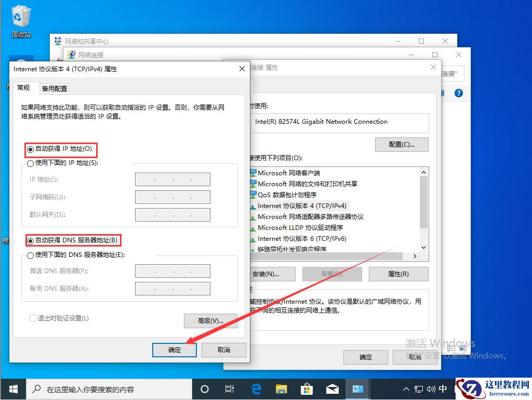Open the 常规 tab
This screenshot has width=532, height=400.
pyautogui.click(x=24, y=87)
